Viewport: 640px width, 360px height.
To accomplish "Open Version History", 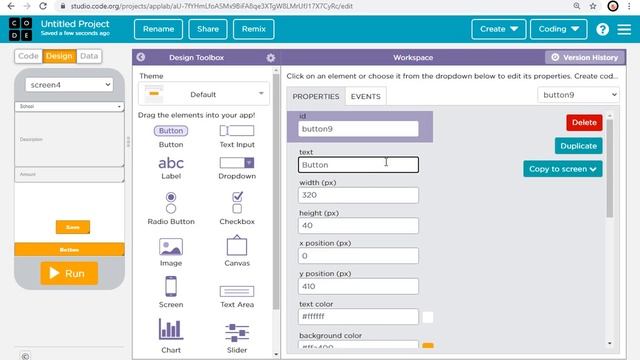I will 585,58.
